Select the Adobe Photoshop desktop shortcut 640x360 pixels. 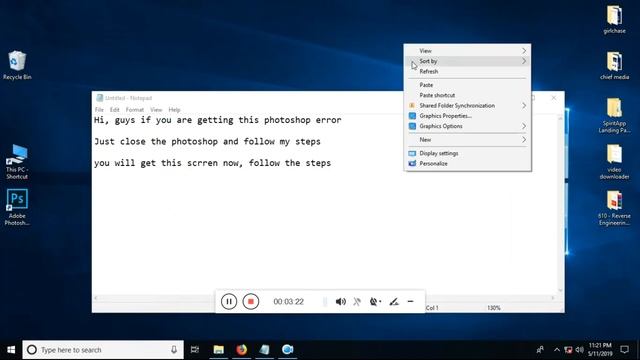click(x=17, y=207)
